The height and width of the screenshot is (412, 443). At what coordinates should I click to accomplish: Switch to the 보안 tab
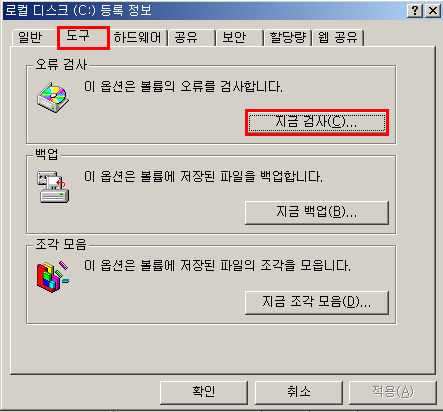(x=239, y=37)
